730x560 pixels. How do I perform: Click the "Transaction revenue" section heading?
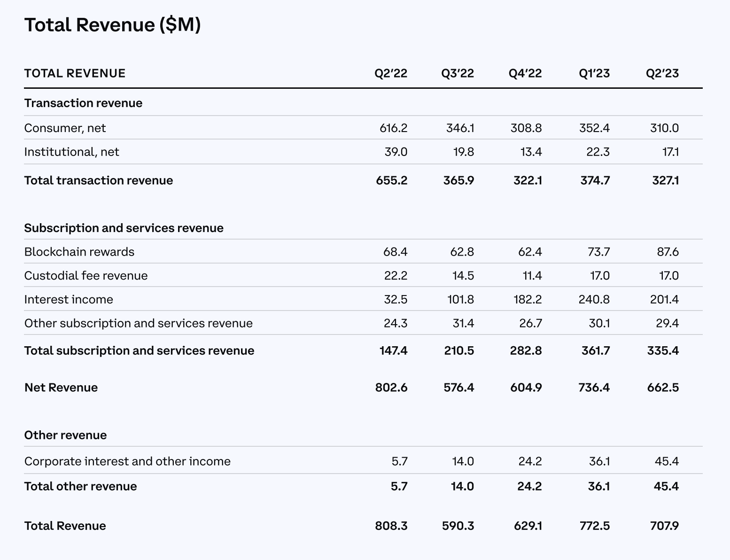[83, 103]
